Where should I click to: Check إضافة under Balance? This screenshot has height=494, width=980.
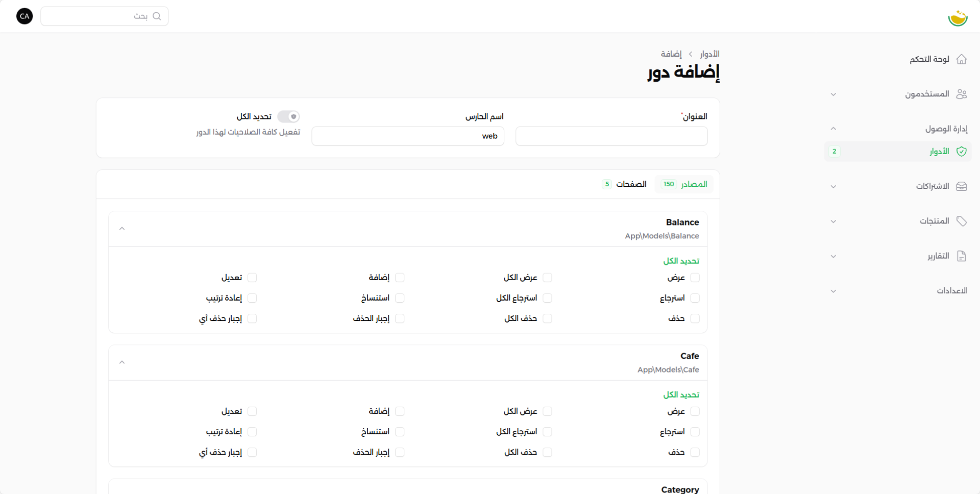click(400, 278)
